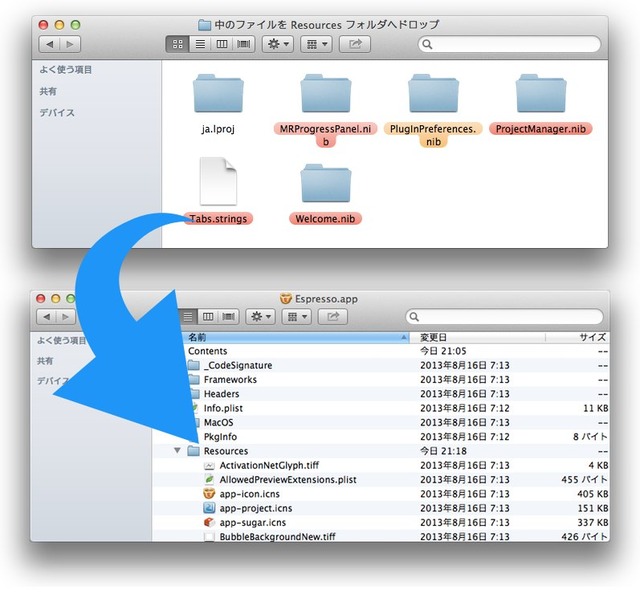The image size is (640, 594).
Task: Select the ProjectManager.nib folder icon
Action: coord(541,93)
